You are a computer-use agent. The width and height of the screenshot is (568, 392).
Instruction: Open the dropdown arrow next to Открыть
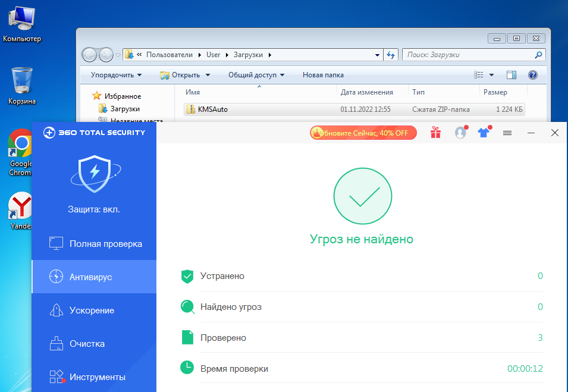[x=208, y=75]
